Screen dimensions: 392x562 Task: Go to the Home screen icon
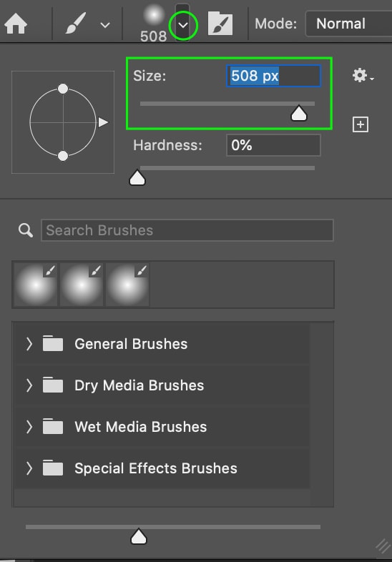(x=16, y=24)
